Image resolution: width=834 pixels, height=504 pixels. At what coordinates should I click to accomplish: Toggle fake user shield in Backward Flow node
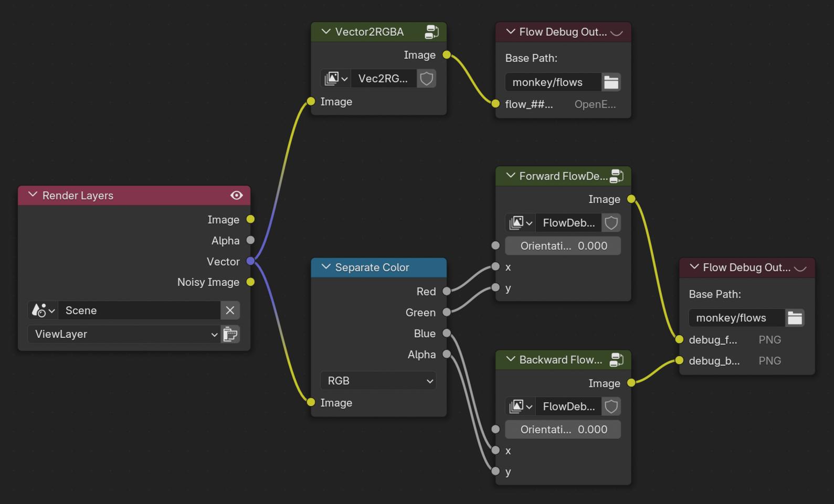[x=611, y=406]
